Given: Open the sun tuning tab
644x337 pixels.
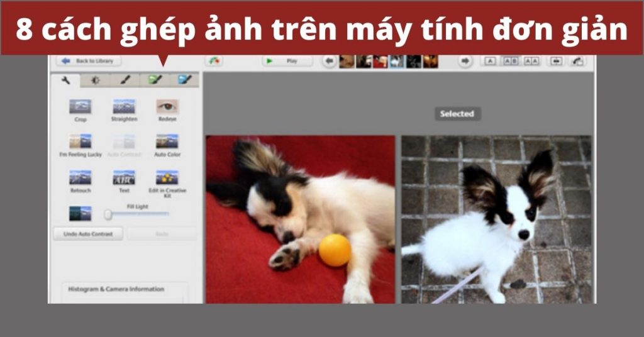Looking at the screenshot, I should click(96, 80).
